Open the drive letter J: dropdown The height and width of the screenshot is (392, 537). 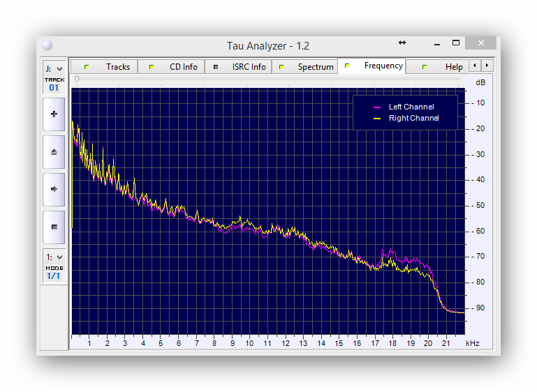[54, 68]
